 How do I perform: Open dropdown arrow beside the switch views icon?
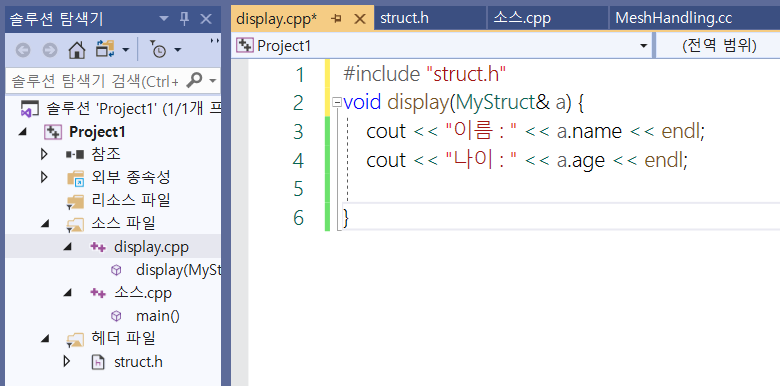coord(125,50)
